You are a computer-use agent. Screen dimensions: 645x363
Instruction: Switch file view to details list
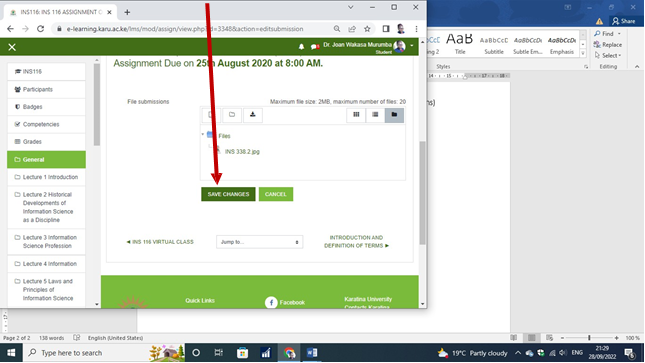pyautogui.click(x=375, y=115)
